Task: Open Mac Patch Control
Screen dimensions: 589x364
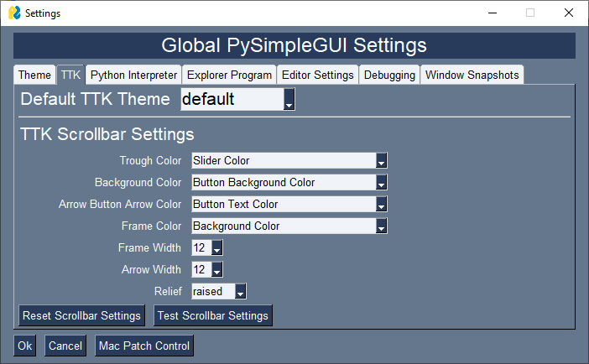Action: [x=144, y=346]
